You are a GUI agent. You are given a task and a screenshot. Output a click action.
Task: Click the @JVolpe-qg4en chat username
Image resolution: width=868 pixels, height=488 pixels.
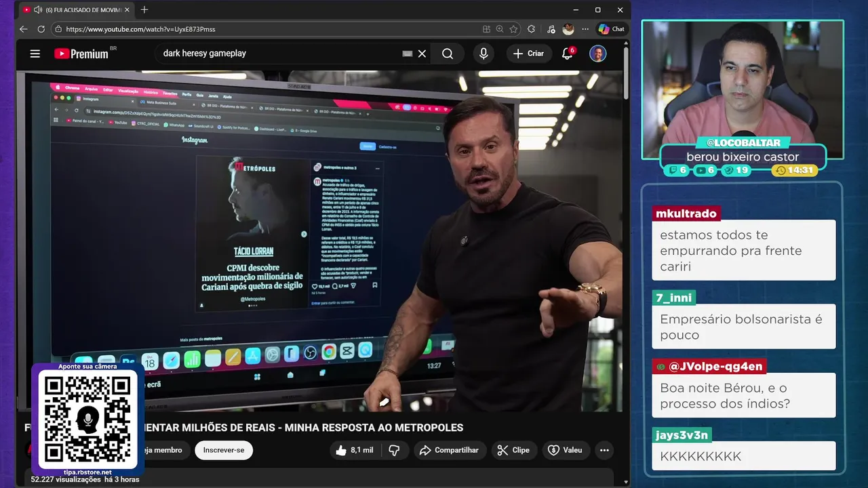click(x=709, y=366)
